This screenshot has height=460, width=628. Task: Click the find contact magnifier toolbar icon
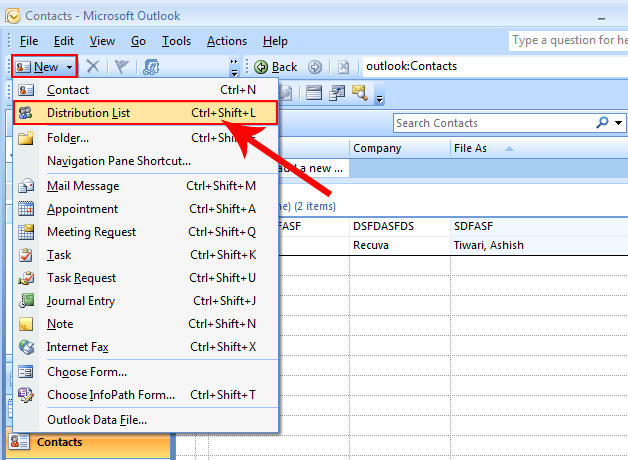360,93
